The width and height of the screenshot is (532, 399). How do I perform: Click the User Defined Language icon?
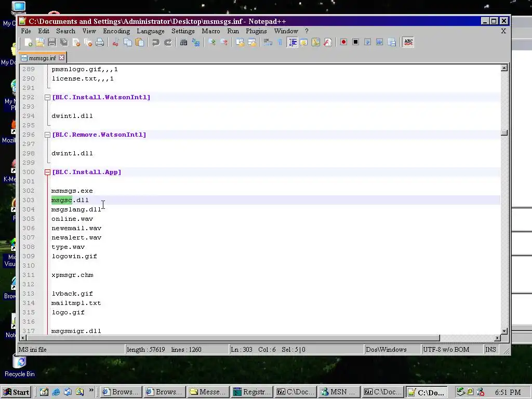pos(303,43)
